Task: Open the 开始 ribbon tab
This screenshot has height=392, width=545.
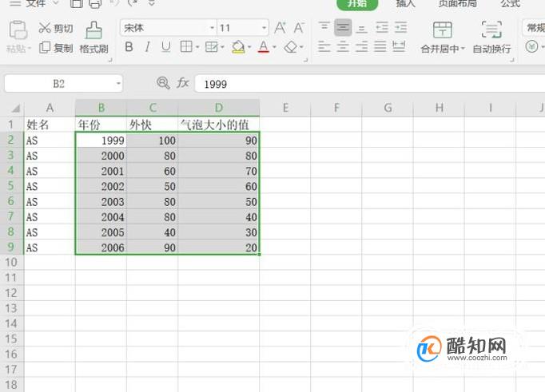Action: click(357, 4)
